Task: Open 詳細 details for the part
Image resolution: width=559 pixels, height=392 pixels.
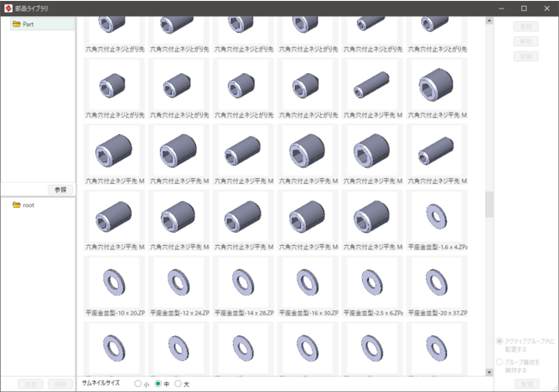Action: pyautogui.click(x=525, y=56)
